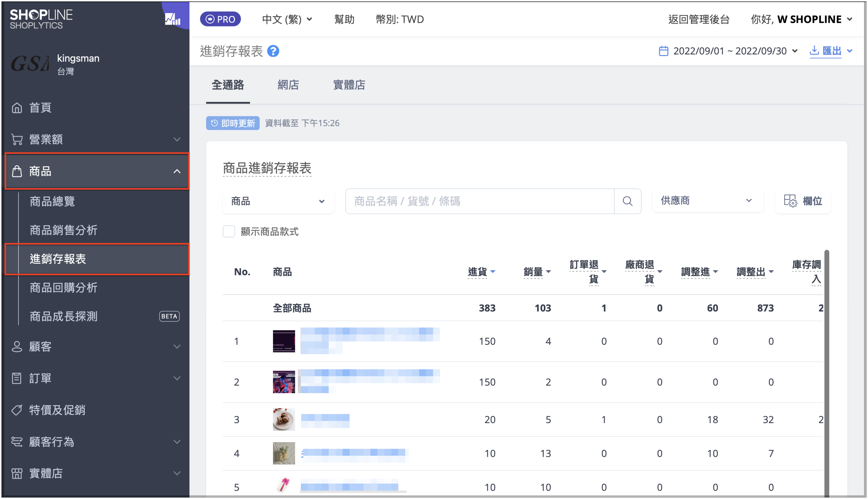Click the 首頁 home icon in the sidebar
The height and width of the screenshot is (499, 868).
(x=16, y=108)
